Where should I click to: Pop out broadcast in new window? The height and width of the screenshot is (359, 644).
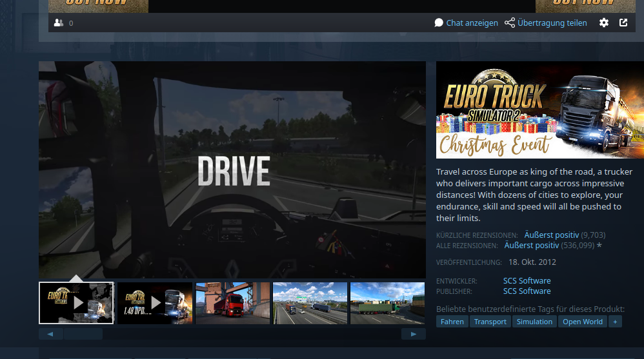[x=623, y=23]
